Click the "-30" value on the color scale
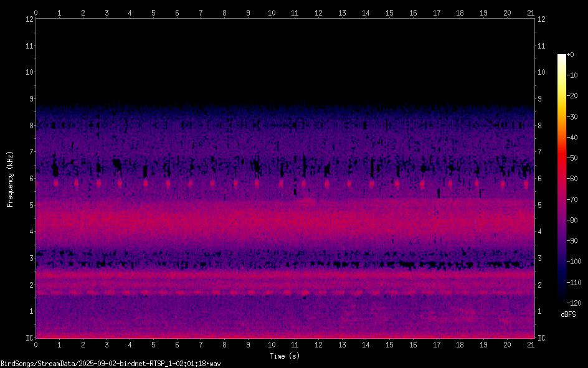The image size is (588, 368). [x=572, y=117]
